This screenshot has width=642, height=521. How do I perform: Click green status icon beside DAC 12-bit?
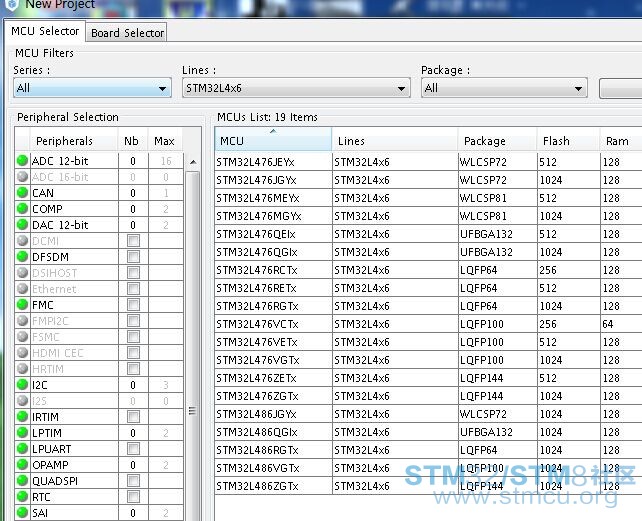(x=23, y=224)
